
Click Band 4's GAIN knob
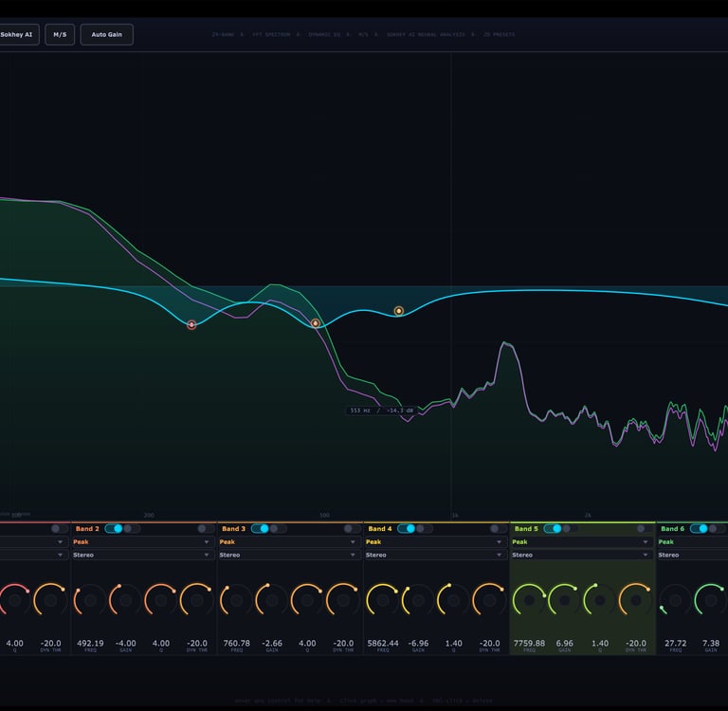(x=418, y=600)
